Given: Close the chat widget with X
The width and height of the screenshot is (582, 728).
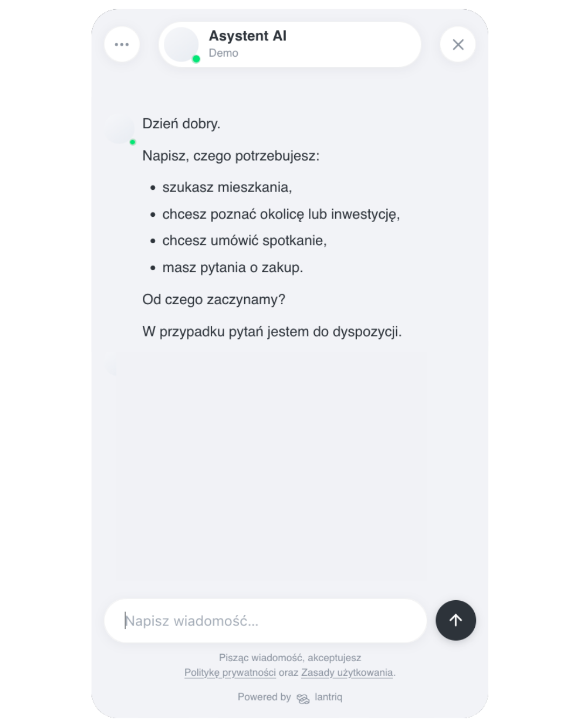Looking at the screenshot, I should (x=458, y=44).
